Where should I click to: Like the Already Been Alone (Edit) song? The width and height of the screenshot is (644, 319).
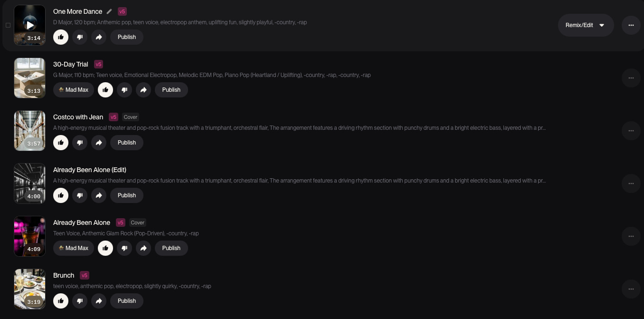tap(61, 195)
